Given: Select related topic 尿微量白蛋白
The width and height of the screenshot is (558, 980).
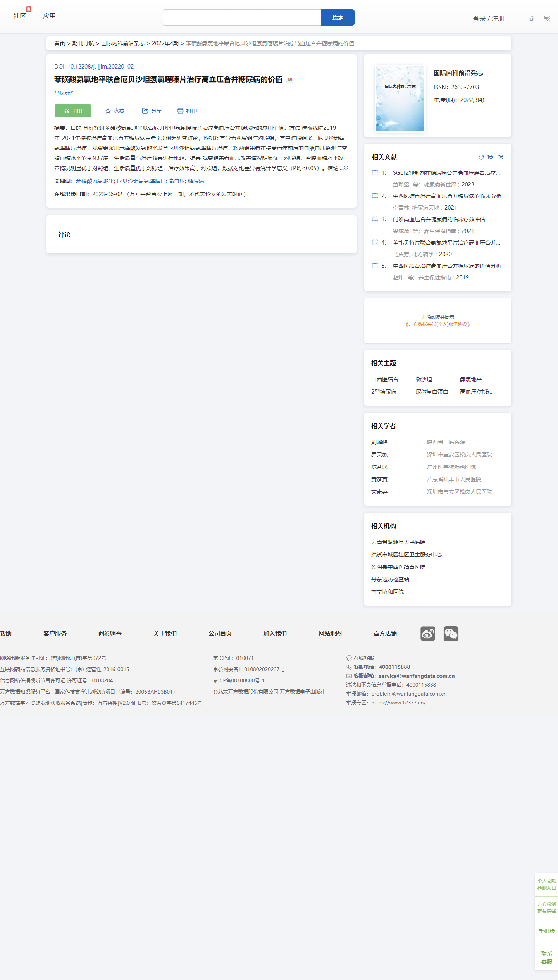Looking at the screenshot, I should point(432,392).
